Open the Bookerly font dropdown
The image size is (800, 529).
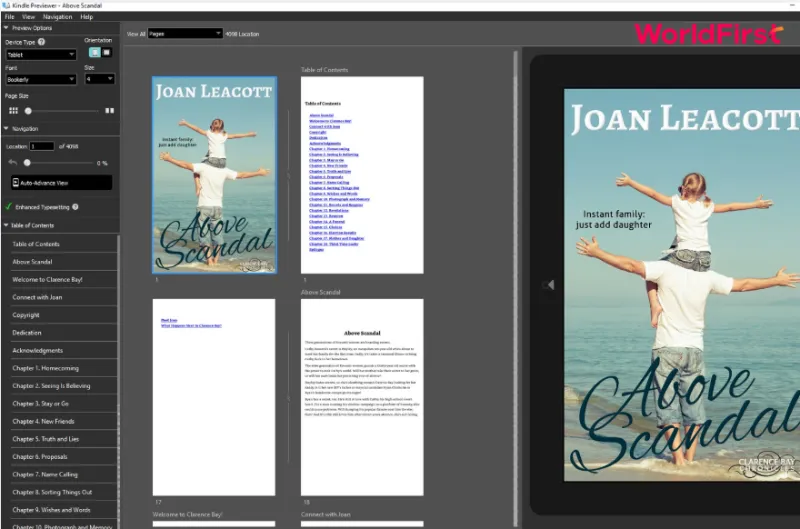[x=41, y=80]
